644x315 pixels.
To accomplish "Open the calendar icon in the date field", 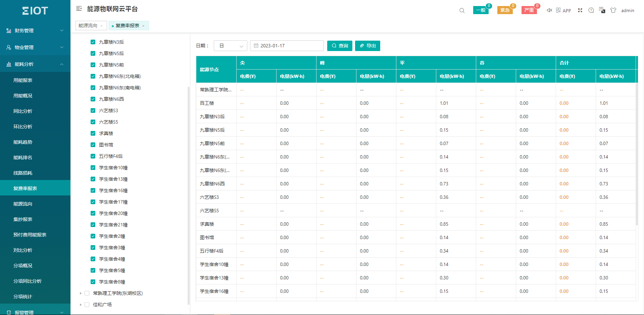I will coord(256,46).
